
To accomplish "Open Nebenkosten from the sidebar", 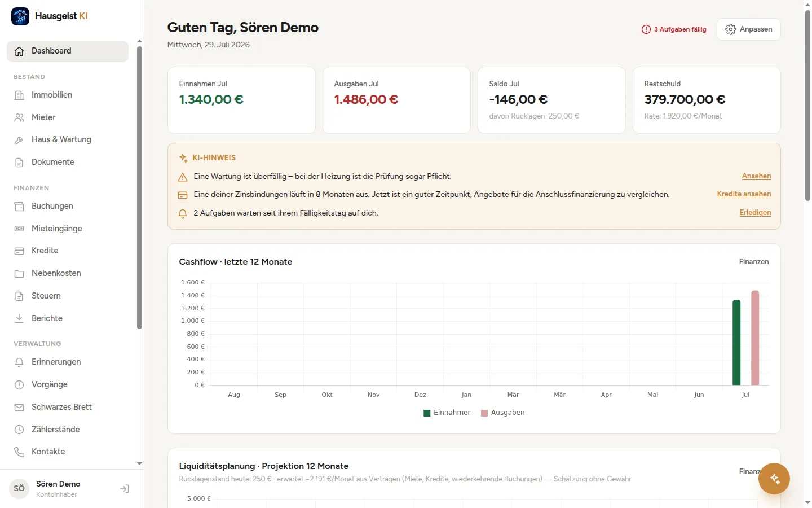I will [68, 274].
